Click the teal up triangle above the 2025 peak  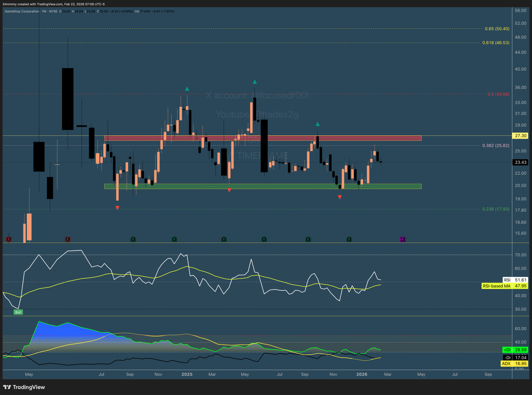coord(187,89)
